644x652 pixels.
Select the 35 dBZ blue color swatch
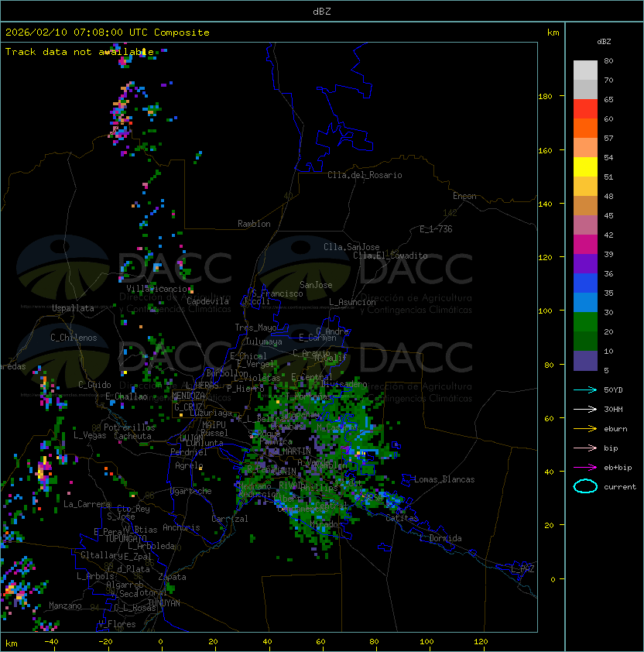click(585, 302)
